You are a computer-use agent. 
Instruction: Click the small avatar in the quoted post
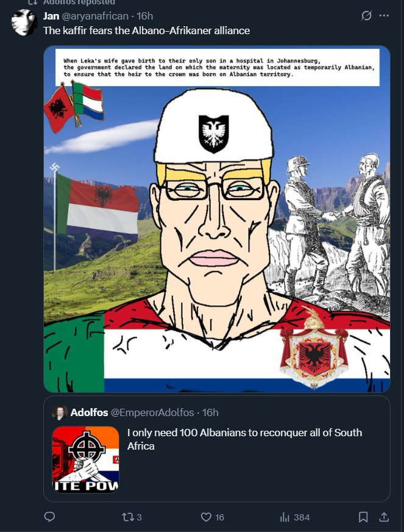pos(60,412)
